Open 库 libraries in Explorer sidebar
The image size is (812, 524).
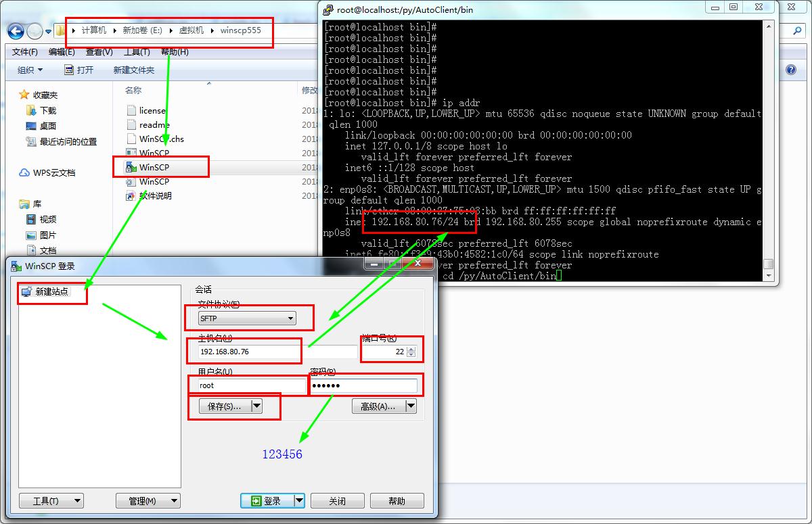[30, 204]
